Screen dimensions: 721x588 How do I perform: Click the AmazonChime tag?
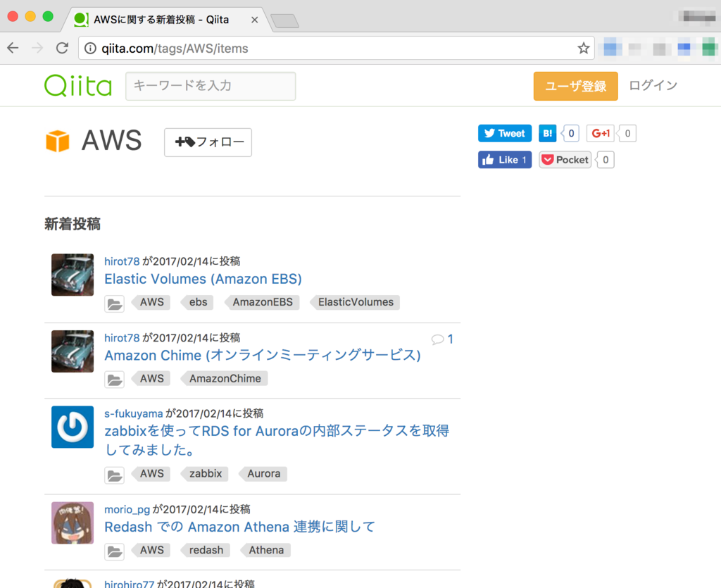(x=225, y=378)
